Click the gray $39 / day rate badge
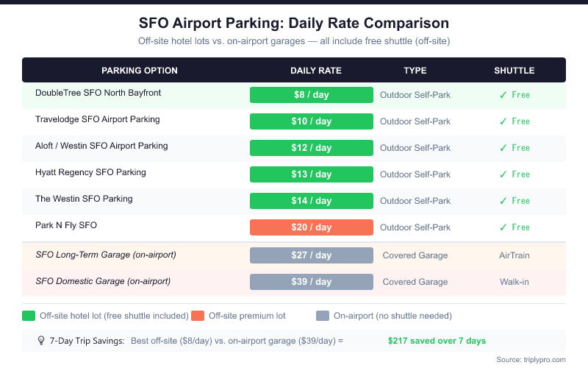The width and height of the screenshot is (588, 368). pos(311,282)
